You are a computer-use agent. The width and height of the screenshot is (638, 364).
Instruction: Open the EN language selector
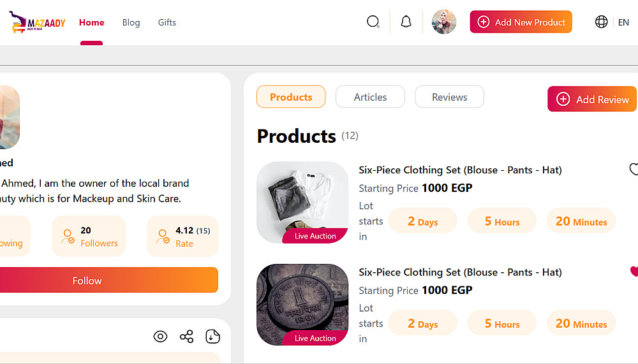[x=623, y=22]
